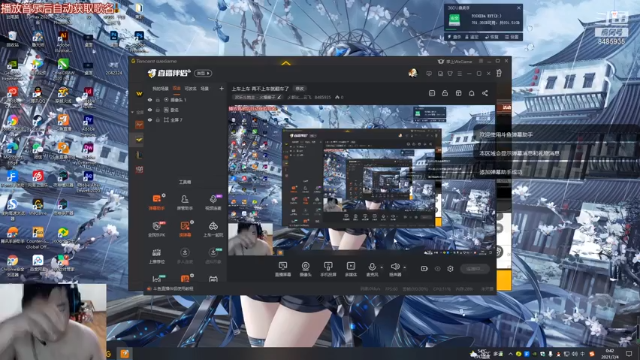The height and width of the screenshot is (360, 640).
Task: Click the message icon in Douyu title bar
Action: 429,73
